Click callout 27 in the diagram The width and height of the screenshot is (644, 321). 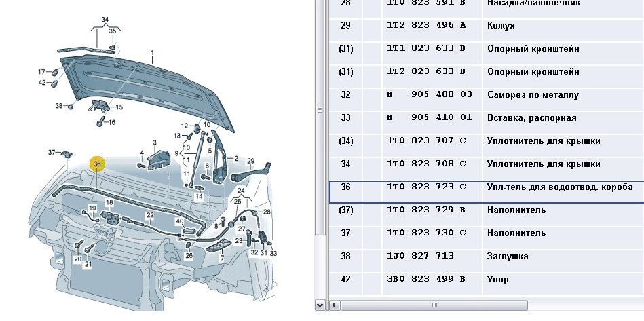pos(242,229)
